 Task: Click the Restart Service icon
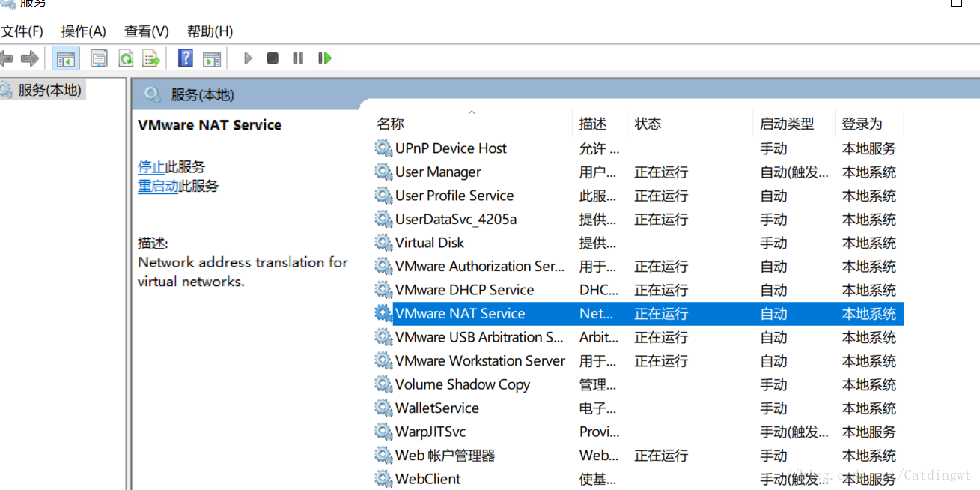click(x=324, y=58)
